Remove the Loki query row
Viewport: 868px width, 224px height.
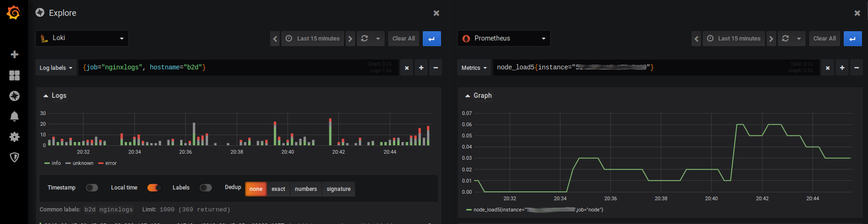point(436,68)
